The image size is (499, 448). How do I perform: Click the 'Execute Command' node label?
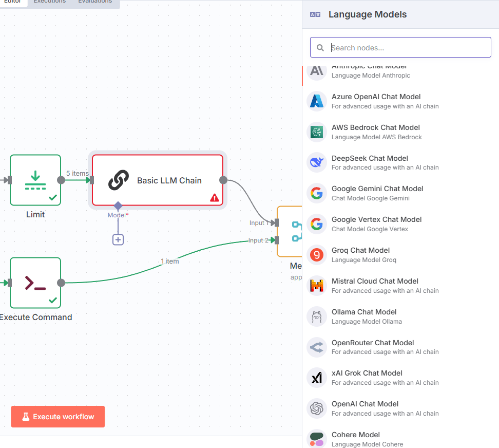[x=35, y=317]
